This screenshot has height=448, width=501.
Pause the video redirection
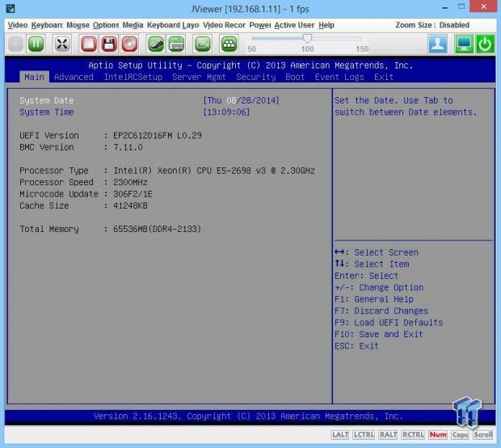pos(36,44)
